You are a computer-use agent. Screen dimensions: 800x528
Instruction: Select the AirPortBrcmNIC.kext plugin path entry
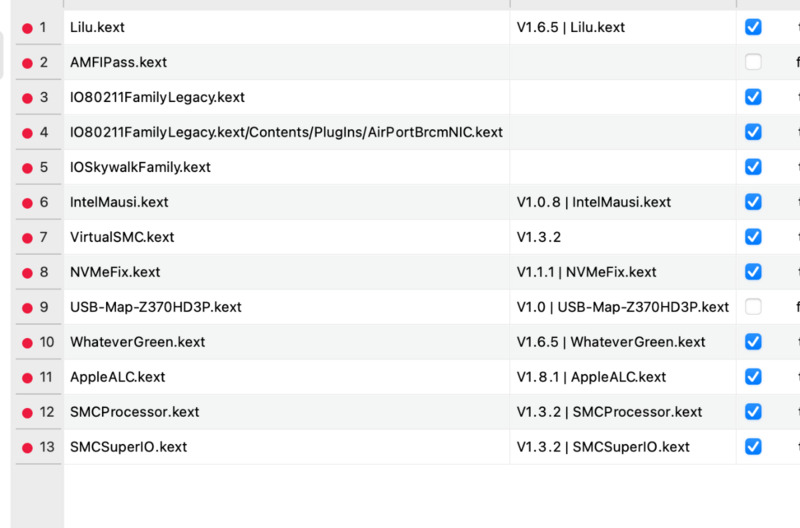286,132
